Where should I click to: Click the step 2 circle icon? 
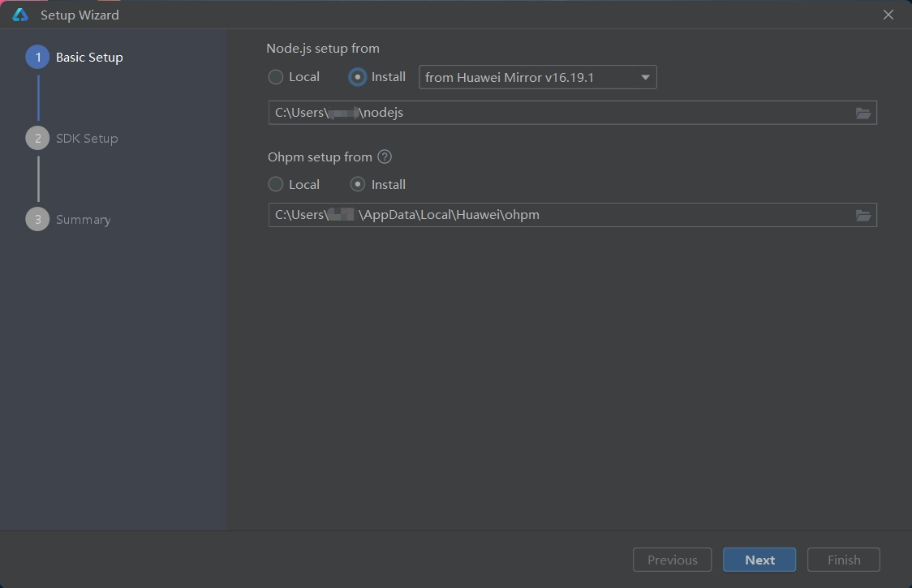tap(37, 139)
